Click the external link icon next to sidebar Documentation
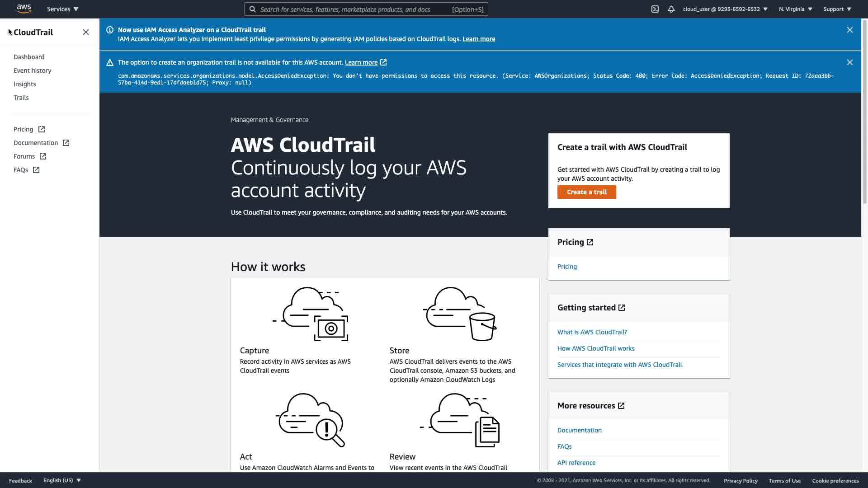 pyautogui.click(x=66, y=143)
